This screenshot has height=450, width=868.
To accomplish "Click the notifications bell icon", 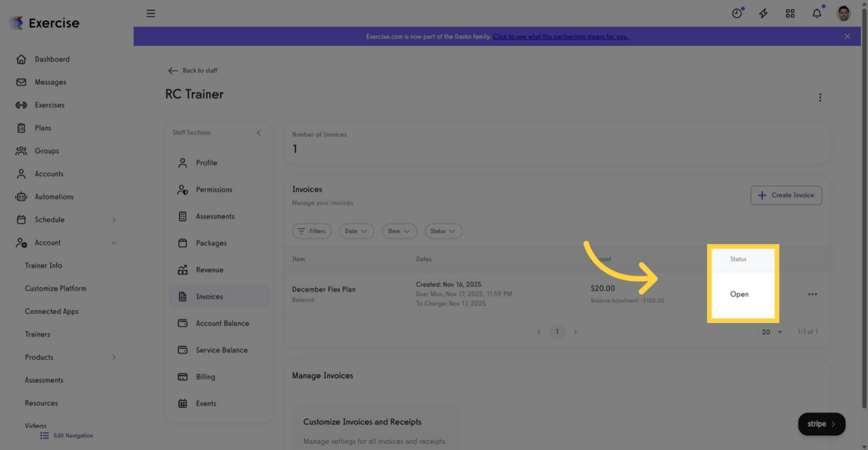I will 817,13.
